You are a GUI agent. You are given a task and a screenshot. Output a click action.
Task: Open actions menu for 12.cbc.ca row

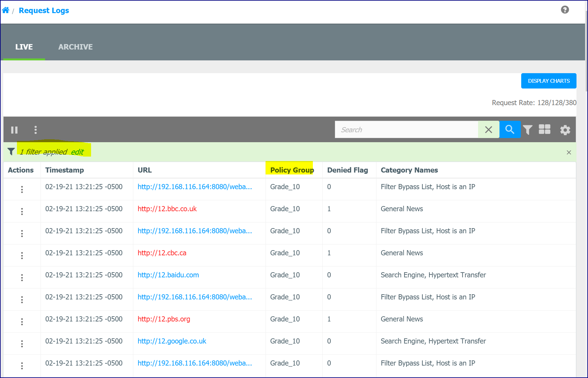(22, 256)
